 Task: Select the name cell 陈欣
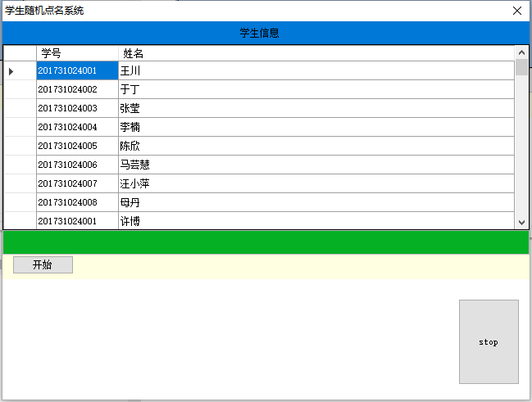[x=316, y=146]
